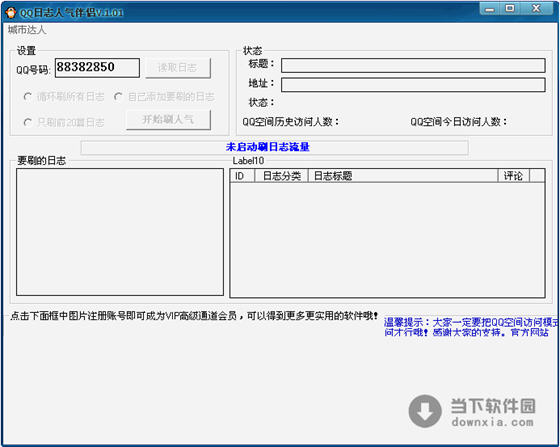Open the 城市达人 menu
Screen dimensions: 560x447
click(27, 30)
